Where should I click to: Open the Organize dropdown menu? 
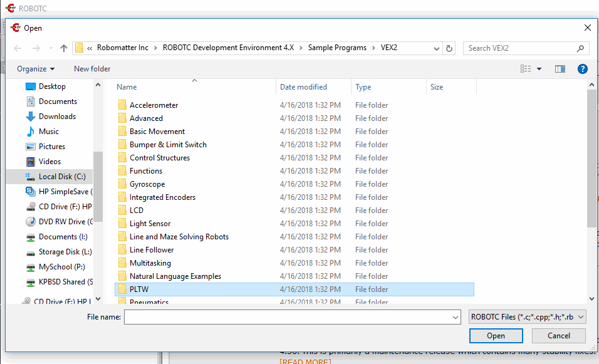(36, 69)
